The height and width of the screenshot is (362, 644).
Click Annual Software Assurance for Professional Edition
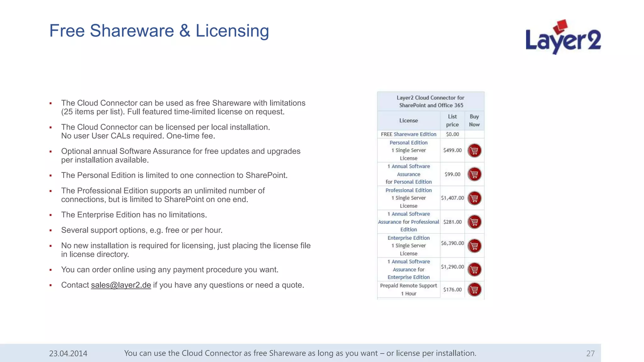[408, 222]
